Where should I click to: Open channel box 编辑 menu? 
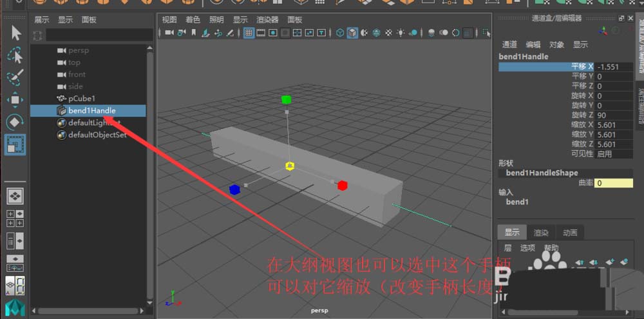pyautogui.click(x=533, y=45)
